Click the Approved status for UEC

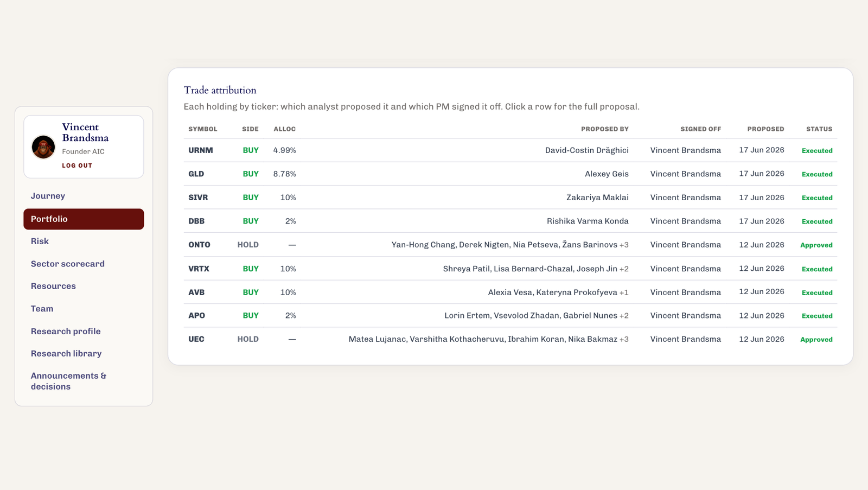pos(816,340)
